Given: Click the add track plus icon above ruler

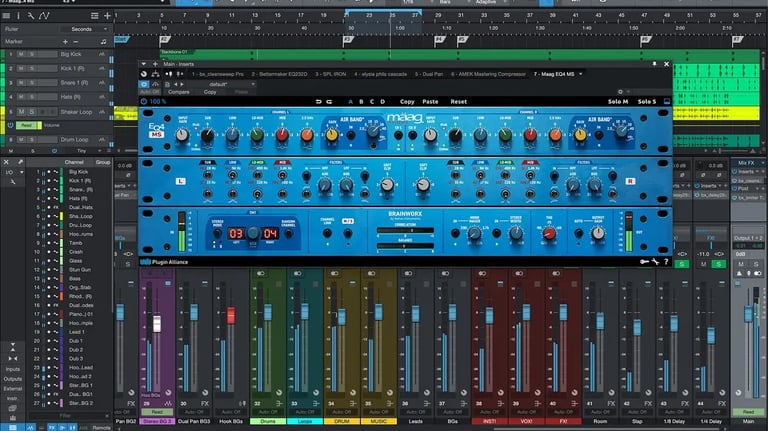Looking at the screenshot, I should click(107, 16).
